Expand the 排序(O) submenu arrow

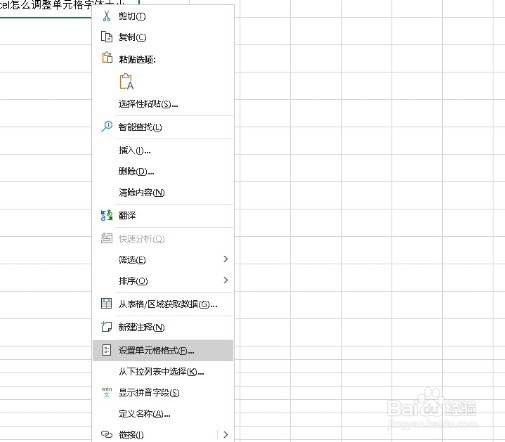pos(226,280)
